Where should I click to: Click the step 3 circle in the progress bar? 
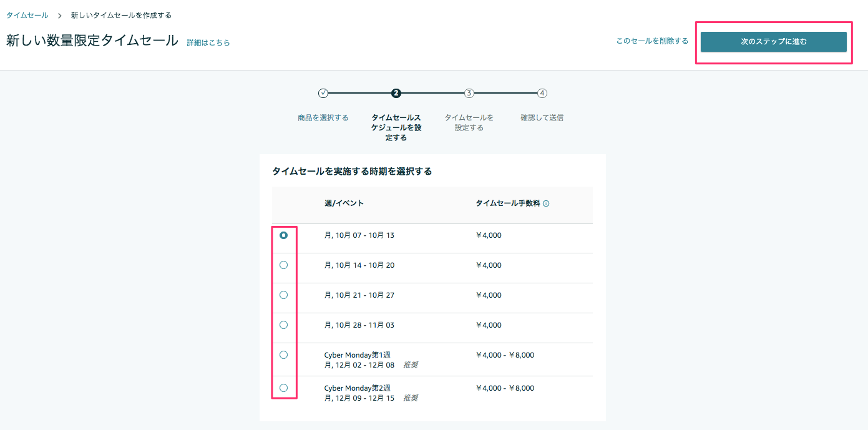(469, 93)
